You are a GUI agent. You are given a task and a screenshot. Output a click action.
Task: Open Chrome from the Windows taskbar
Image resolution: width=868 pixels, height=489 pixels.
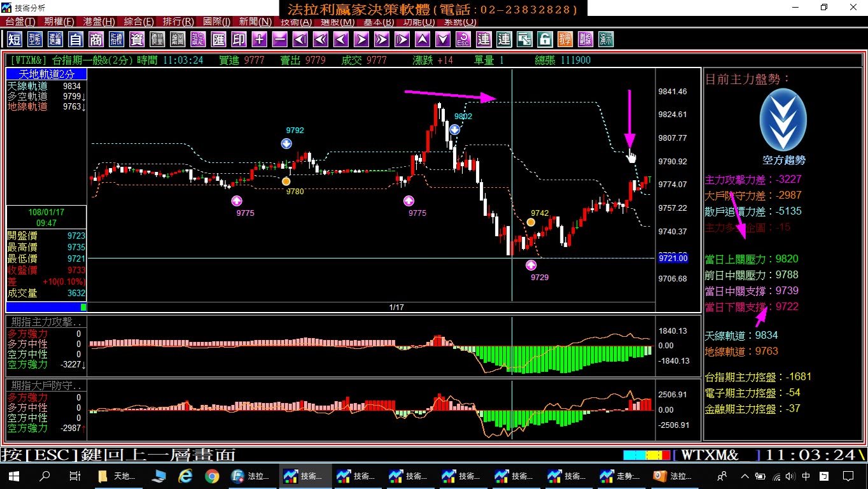(212, 476)
